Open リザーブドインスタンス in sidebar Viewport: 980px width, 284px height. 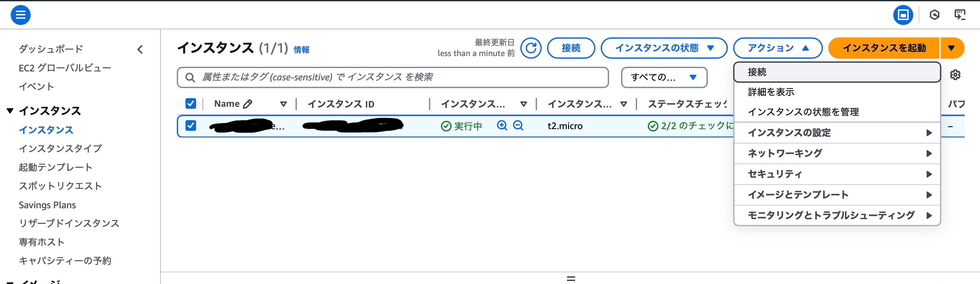[x=69, y=224]
